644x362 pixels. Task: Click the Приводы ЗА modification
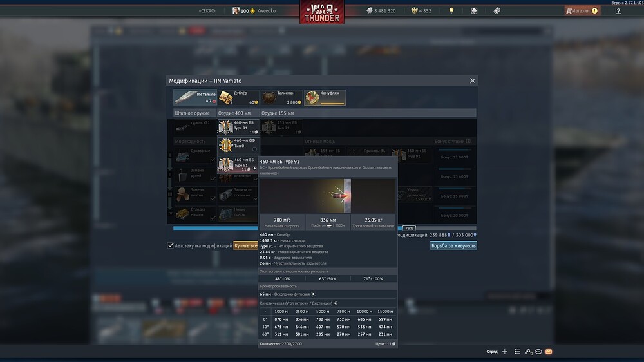pyautogui.click(x=368, y=151)
